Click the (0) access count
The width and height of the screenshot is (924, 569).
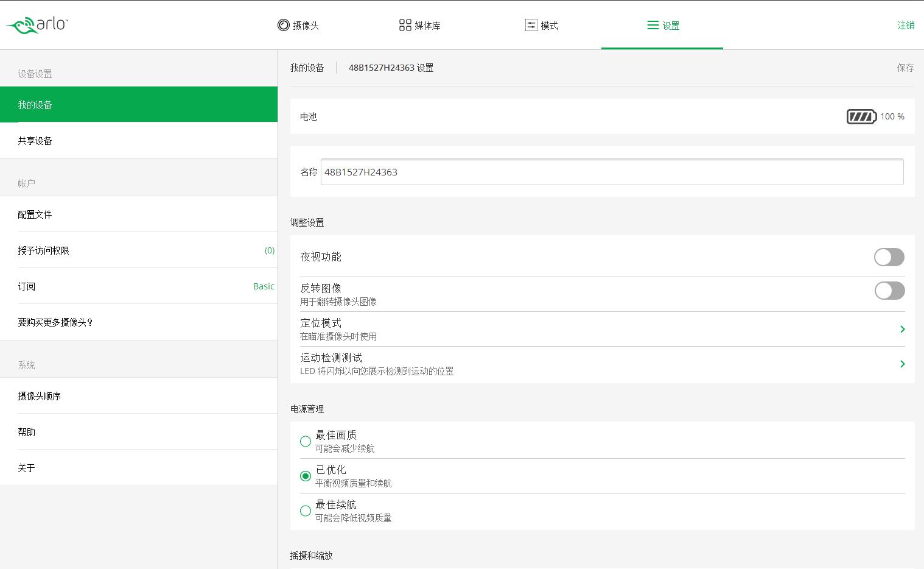click(270, 250)
